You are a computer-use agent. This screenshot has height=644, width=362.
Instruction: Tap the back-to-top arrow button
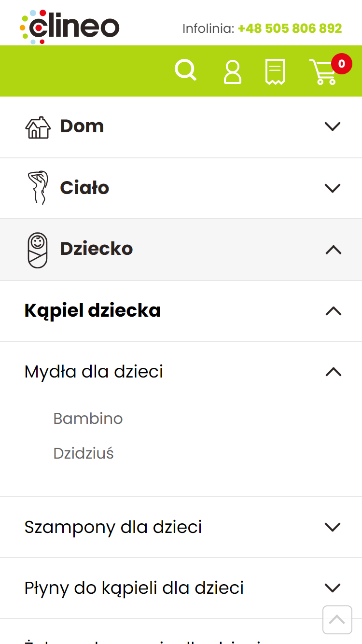point(337,619)
